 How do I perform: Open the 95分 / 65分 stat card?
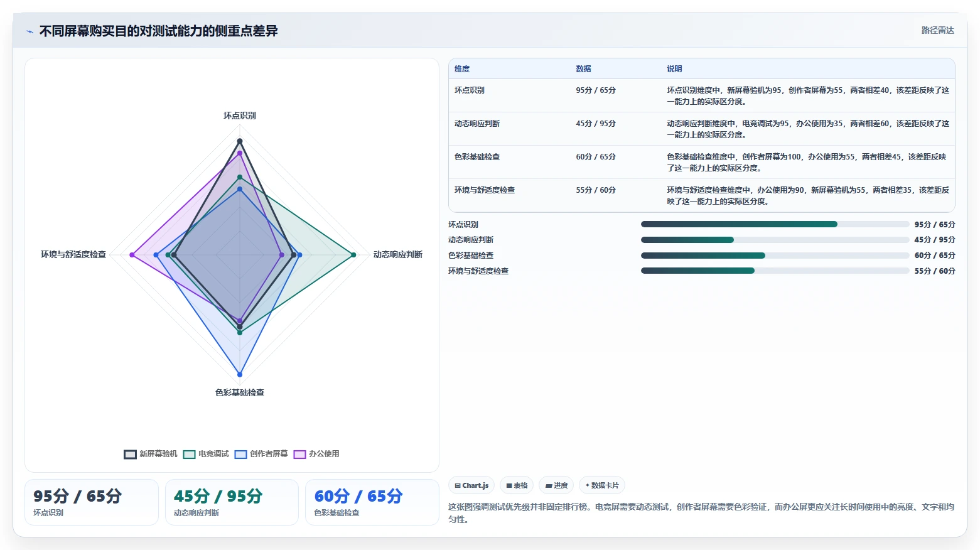(x=92, y=502)
